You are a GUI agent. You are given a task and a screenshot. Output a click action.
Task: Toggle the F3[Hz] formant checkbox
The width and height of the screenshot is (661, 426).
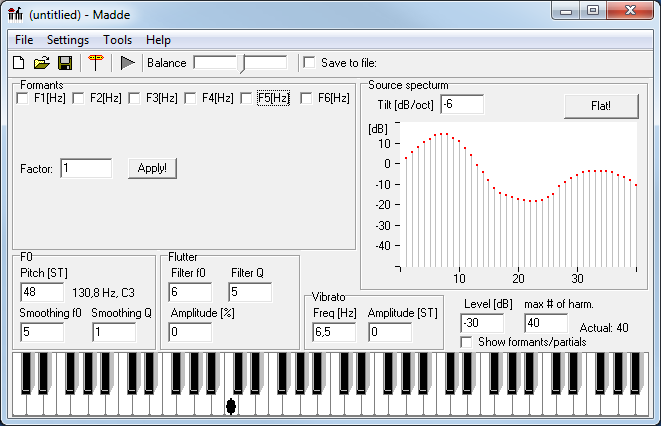[x=135, y=98]
